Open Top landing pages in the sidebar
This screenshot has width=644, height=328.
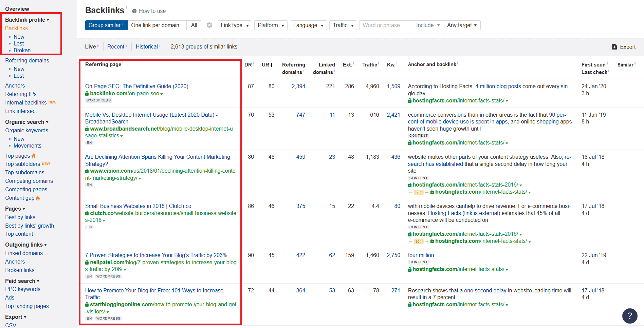coord(27,306)
